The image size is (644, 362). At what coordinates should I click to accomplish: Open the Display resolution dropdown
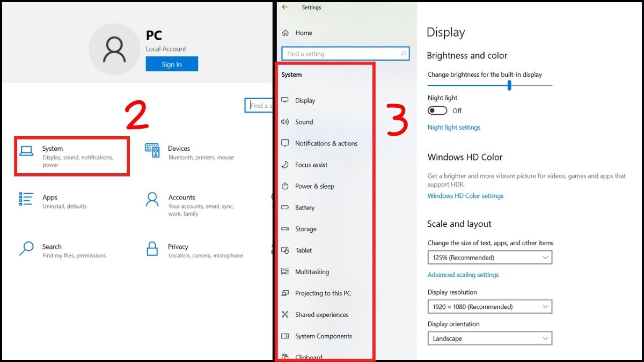coord(489,306)
